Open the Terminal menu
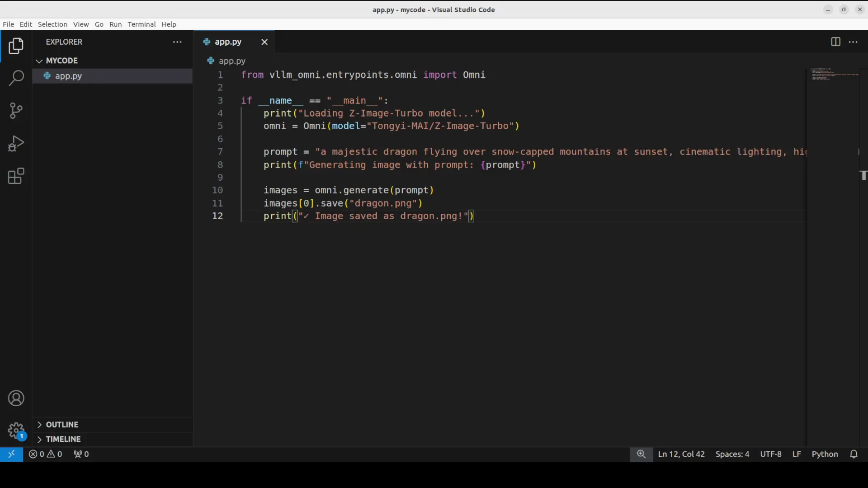The image size is (868, 488). coord(142,24)
